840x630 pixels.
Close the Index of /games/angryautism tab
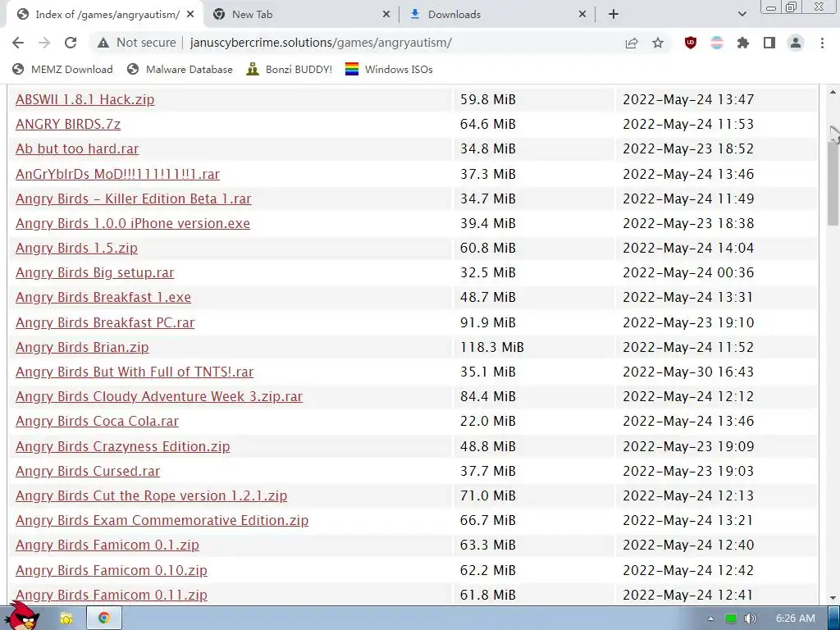190,15
